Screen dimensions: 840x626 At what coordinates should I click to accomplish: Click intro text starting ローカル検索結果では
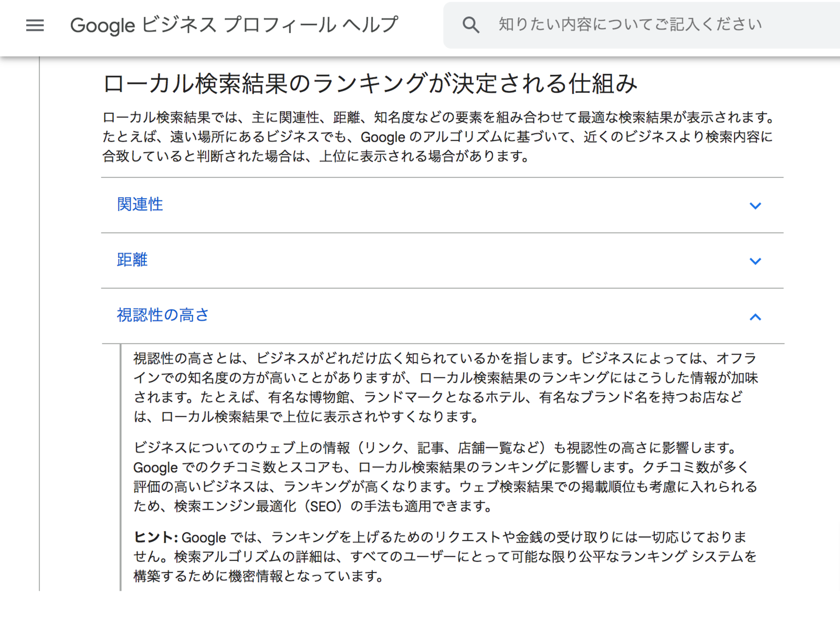click(438, 137)
